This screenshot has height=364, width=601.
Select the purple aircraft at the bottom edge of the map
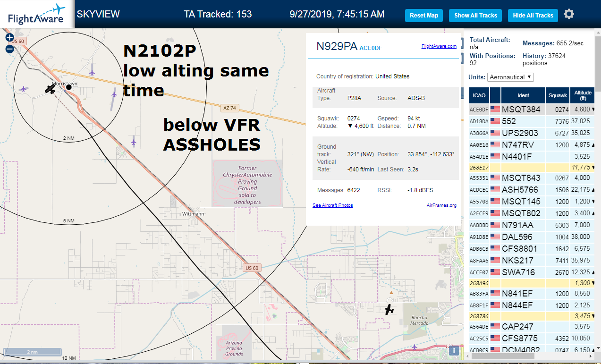pos(415,347)
